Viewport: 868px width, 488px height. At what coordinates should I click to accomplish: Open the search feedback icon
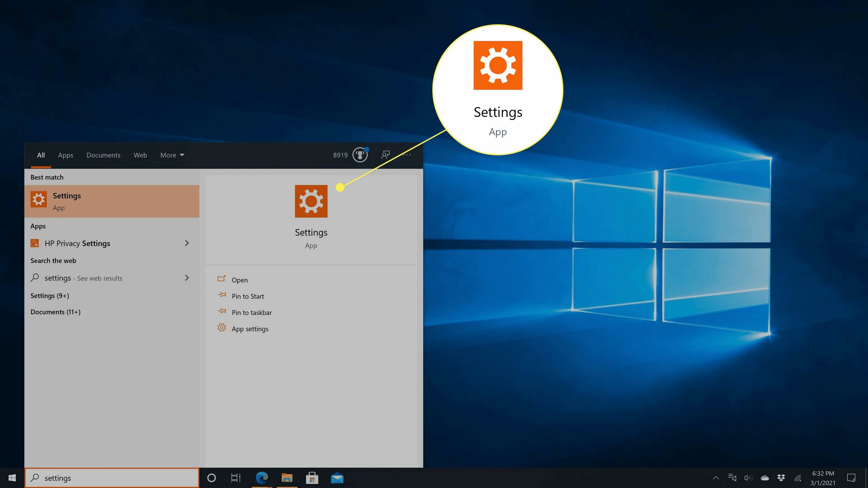(385, 155)
